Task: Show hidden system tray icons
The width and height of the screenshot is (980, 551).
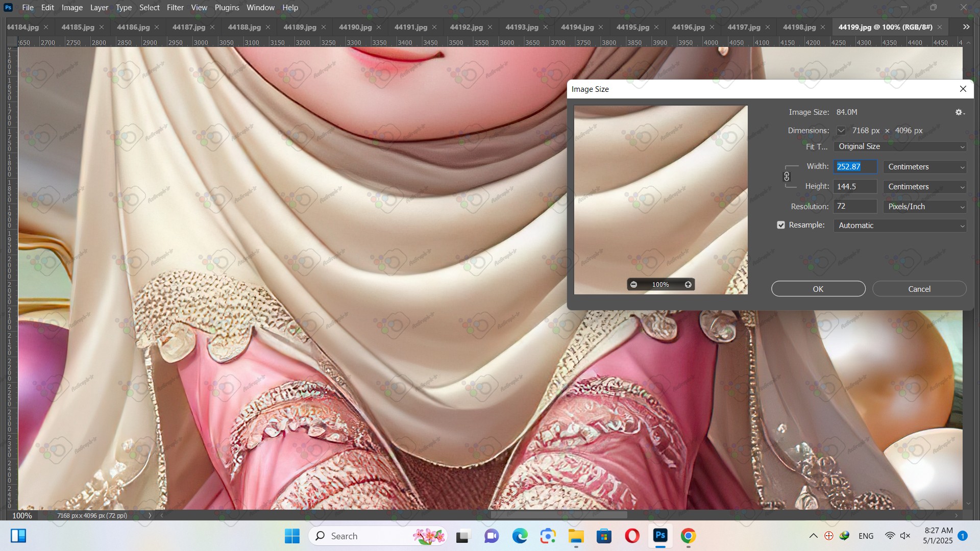Action: pos(814,536)
